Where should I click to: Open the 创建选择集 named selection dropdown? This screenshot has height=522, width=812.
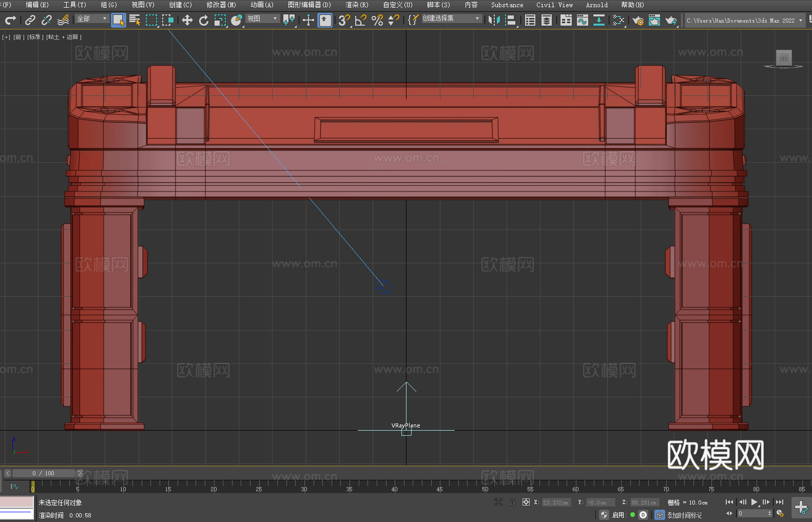pyautogui.click(x=452, y=18)
